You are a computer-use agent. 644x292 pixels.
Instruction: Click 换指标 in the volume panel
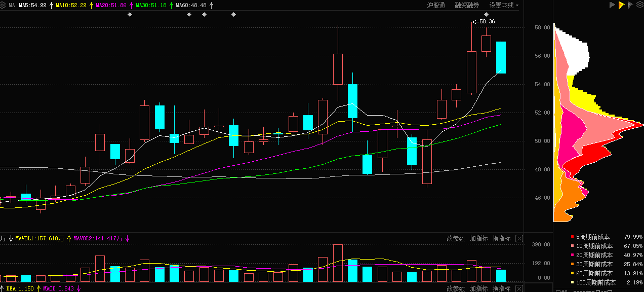pos(501,238)
